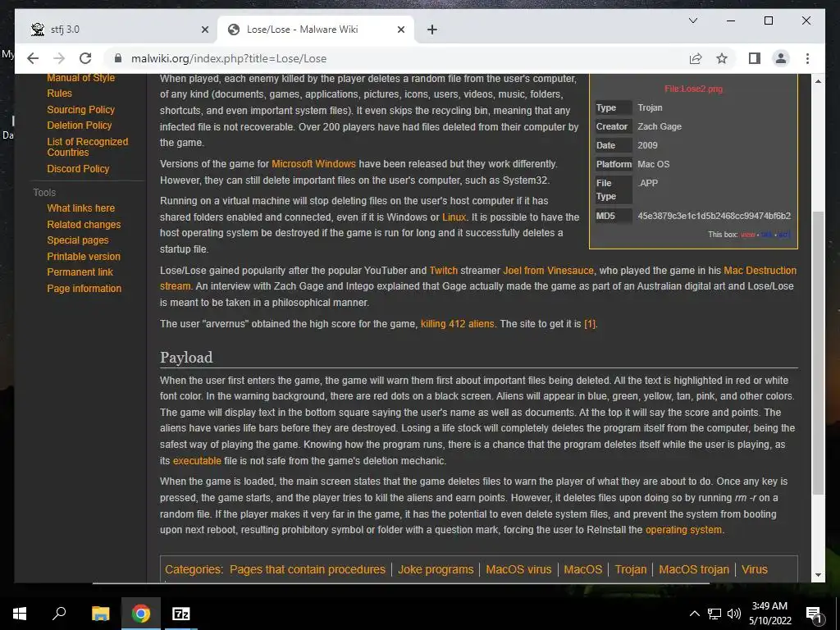Open MacOS trojan category
This screenshot has width=840, height=630.
tap(694, 569)
